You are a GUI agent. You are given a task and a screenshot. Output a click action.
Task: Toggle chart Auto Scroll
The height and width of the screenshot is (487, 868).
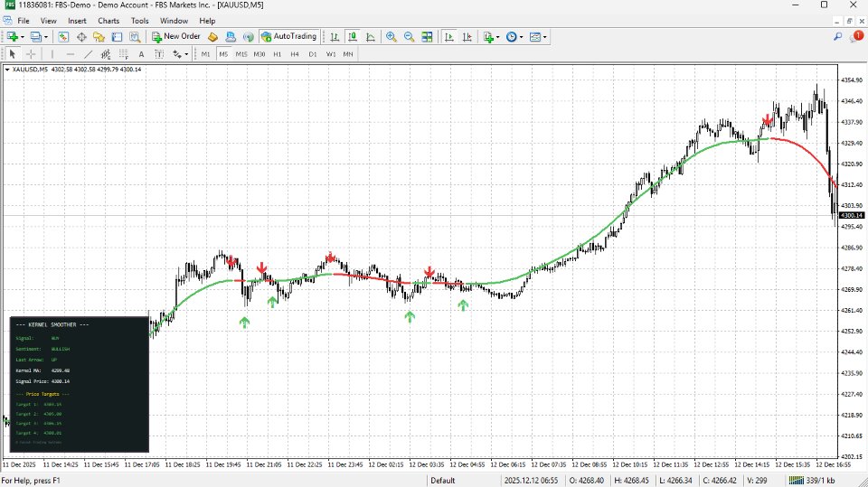[x=449, y=36]
